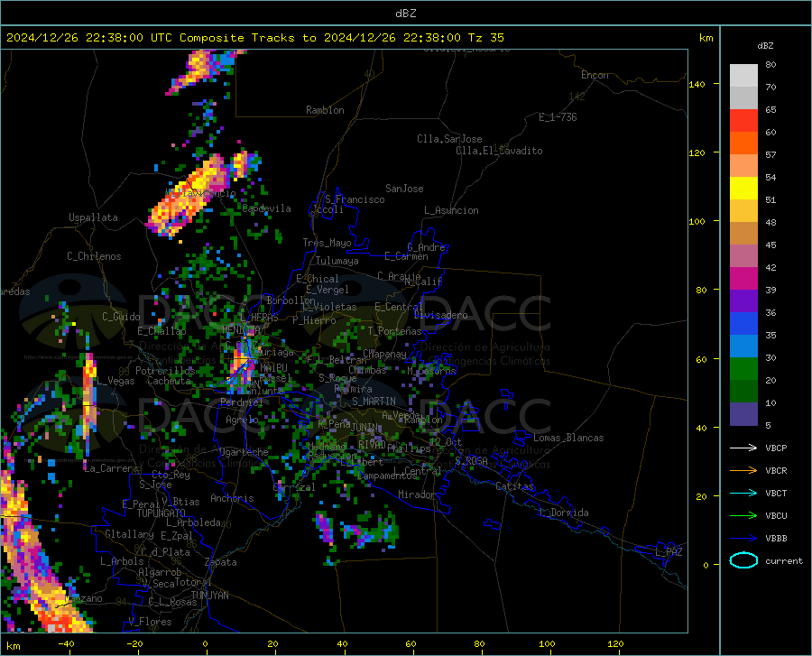
Task: Select the yellow 54 dBZ color swatch
Action: click(x=743, y=189)
